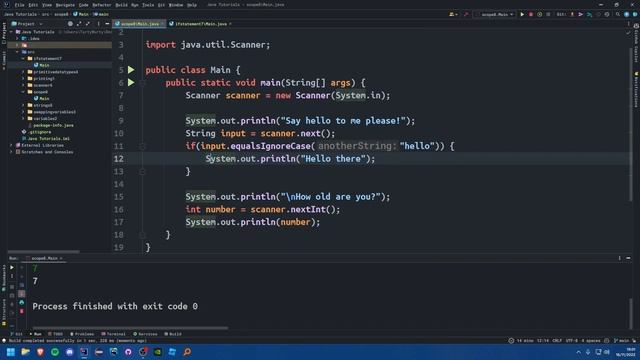Expand the strings5 package

pyautogui.click(x=24, y=105)
